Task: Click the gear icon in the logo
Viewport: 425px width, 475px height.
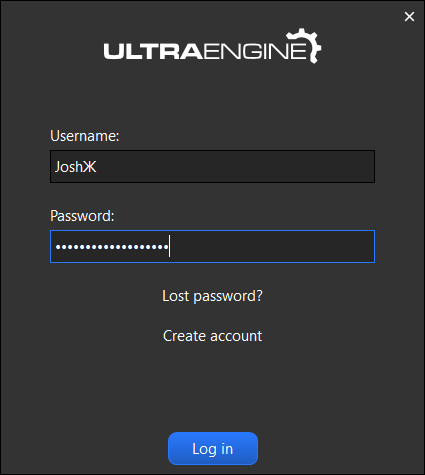Action: (304, 46)
